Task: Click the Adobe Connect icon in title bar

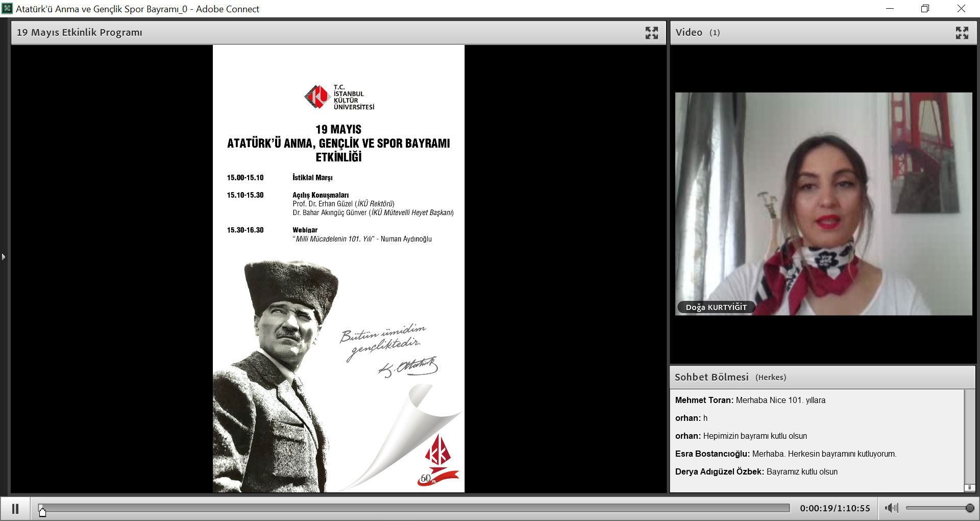Action: 7,9
